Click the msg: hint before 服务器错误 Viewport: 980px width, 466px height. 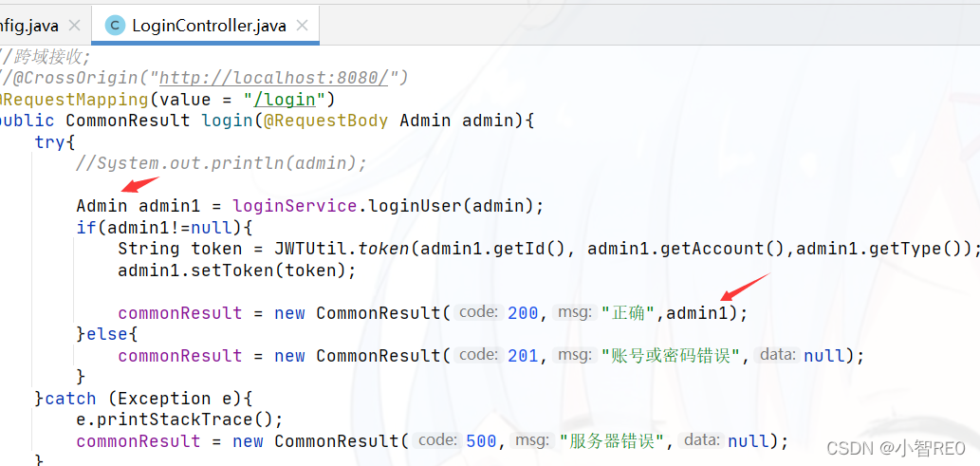point(531,439)
